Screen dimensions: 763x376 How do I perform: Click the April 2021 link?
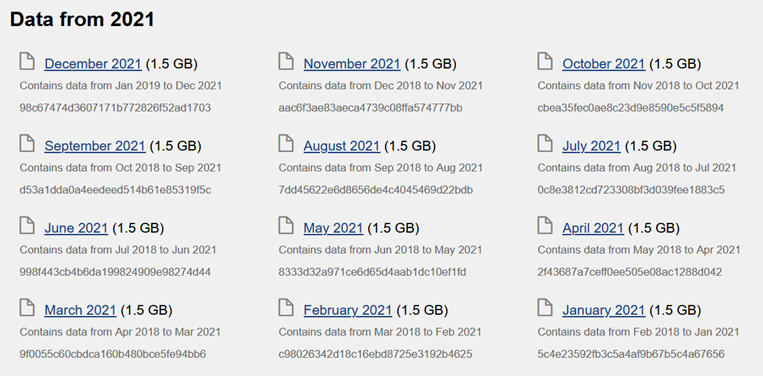pyautogui.click(x=593, y=229)
